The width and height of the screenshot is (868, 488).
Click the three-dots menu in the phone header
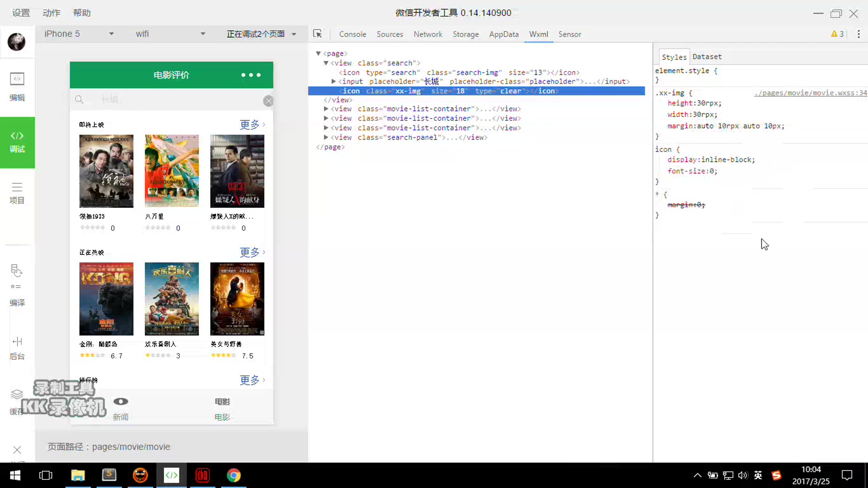coord(251,75)
